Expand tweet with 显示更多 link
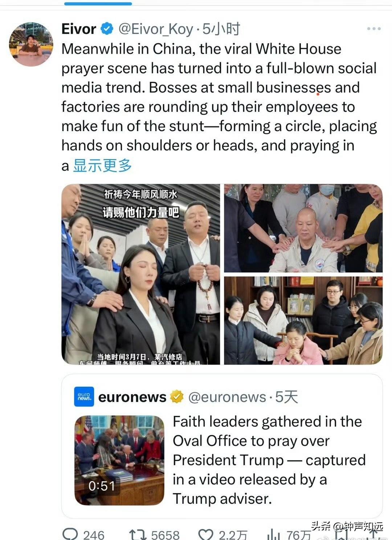392x540 pixels. pos(102,166)
